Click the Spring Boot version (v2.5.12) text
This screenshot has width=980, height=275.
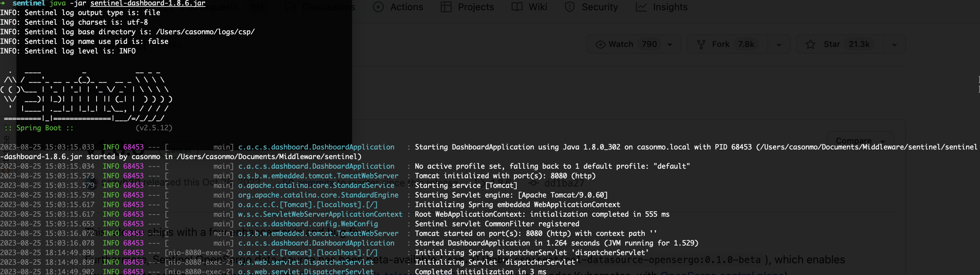[x=154, y=128]
